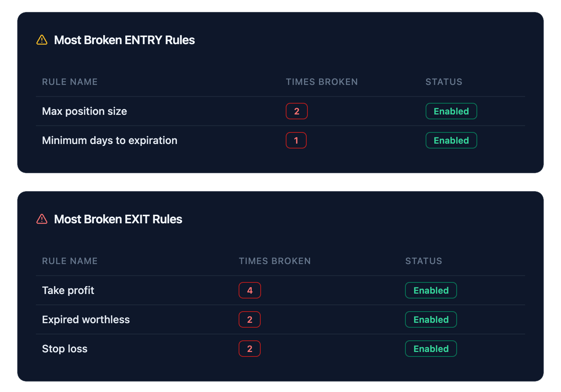The height and width of the screenshot is (392, 561).
Task: Select the Expired worthless rule name
Action: [x=86, y=319]
